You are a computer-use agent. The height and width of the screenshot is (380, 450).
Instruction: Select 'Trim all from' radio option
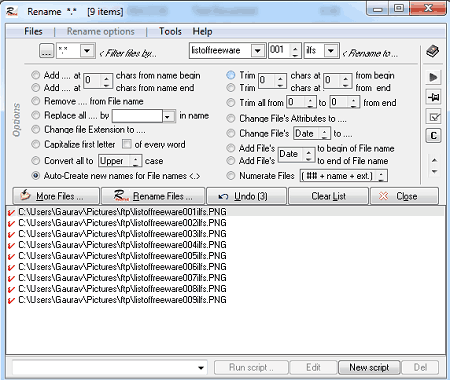(x=231, y=103)
